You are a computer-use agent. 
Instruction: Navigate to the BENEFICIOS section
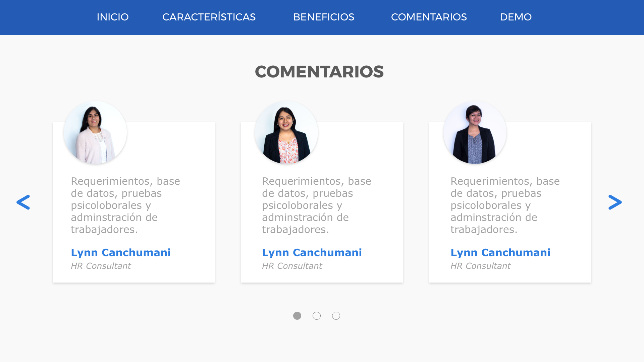point(324,17)
